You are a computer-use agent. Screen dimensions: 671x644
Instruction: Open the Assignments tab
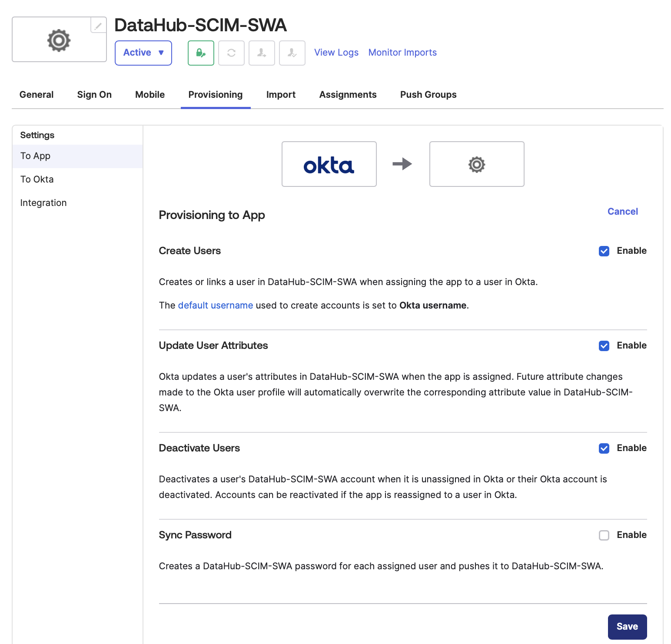click(x=348, y=95)
